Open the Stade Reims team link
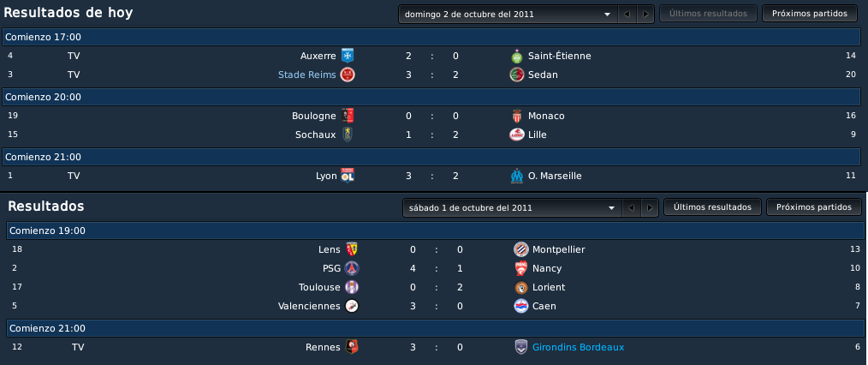This screenshot has width=868, height=365. click(x=306, y=75)
